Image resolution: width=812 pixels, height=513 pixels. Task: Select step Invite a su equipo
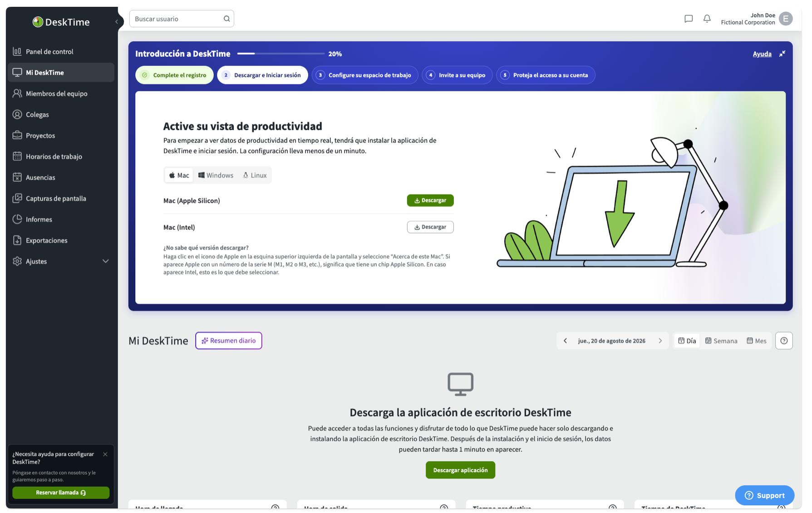457,75
